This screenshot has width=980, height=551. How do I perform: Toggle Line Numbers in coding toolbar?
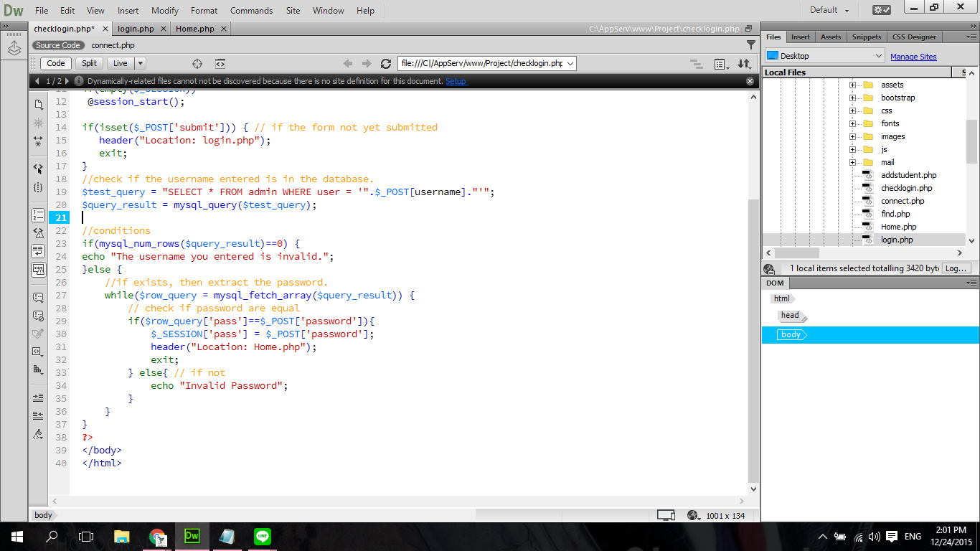[38, 215]
